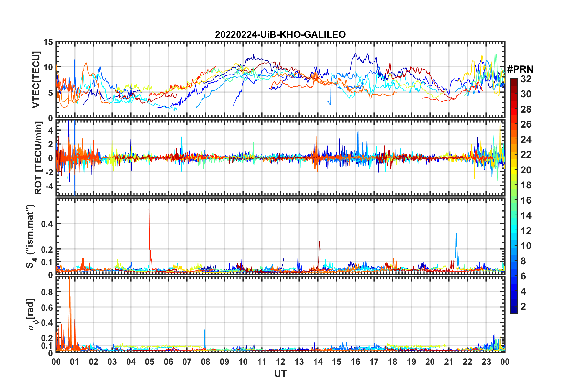Click colorbar tick label 32

526,79
